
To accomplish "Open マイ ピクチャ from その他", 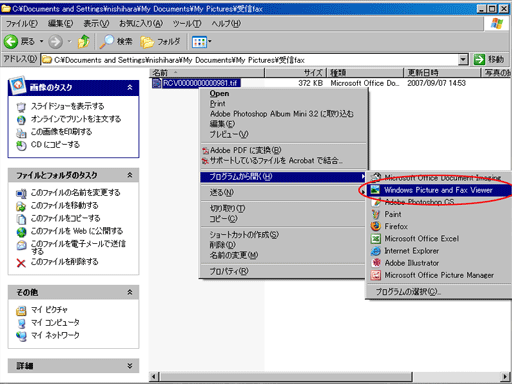I will click(49, 310).
